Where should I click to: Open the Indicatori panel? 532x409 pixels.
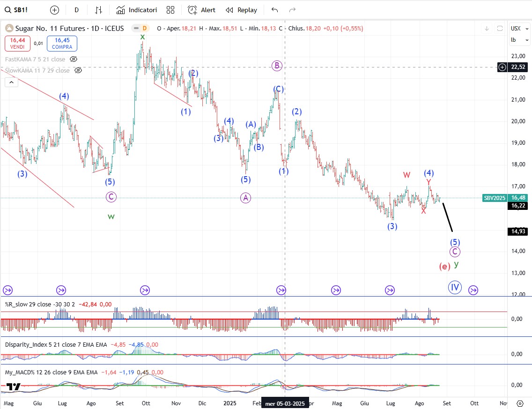click(x=137, y=10)
